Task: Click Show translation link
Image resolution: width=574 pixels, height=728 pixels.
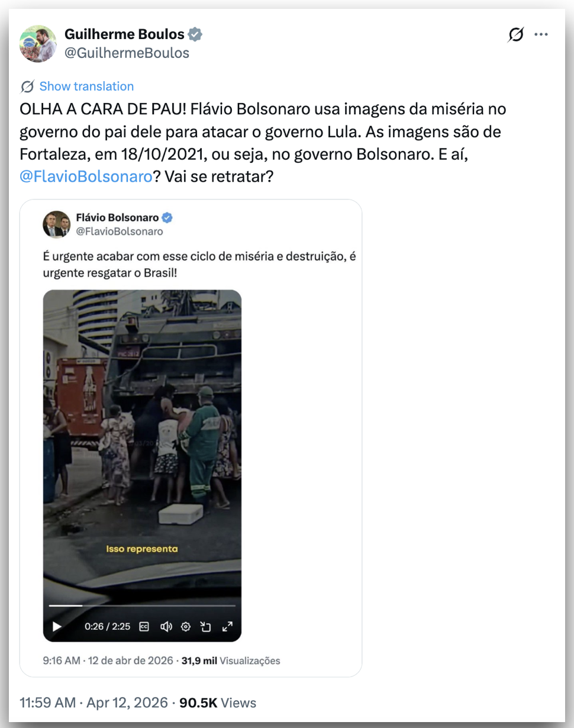Action: coord(86,86)
